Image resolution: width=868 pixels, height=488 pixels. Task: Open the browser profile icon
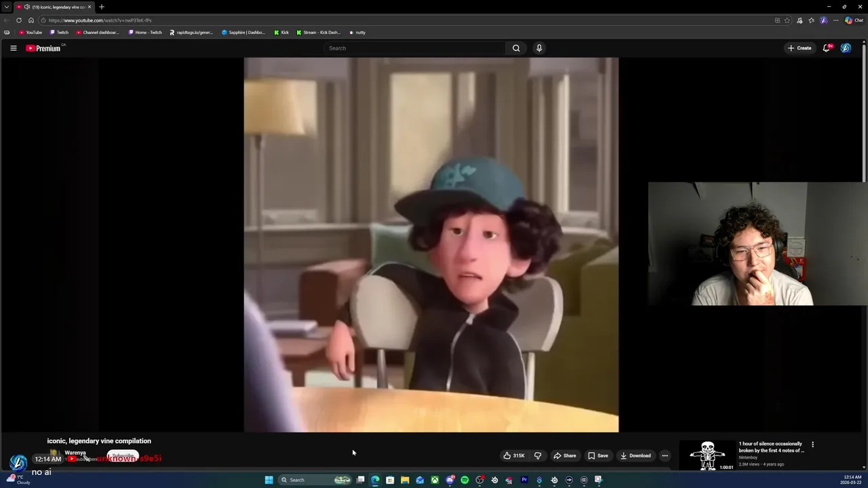pos(824,20)
